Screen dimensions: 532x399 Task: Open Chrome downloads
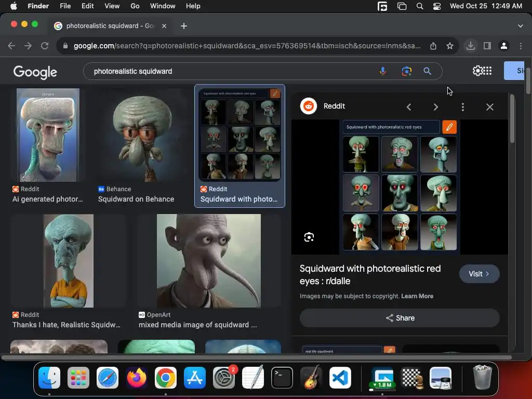[x=471, y=46]
